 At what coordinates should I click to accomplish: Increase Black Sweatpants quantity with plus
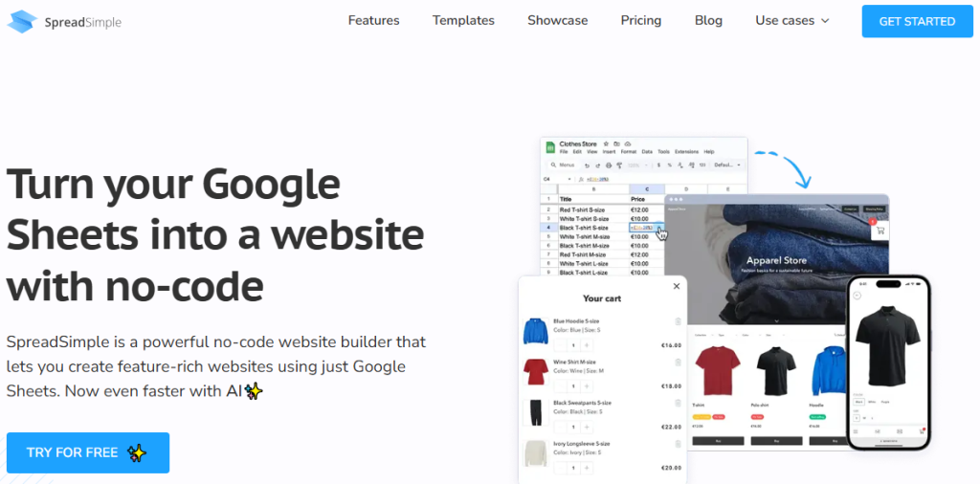pos(588,428)
